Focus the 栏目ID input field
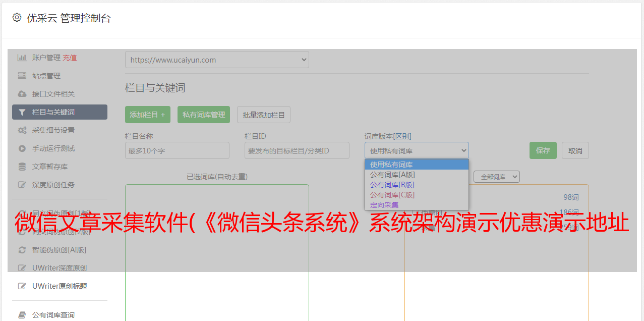Image resolution: width=644 pixels, height=321 pixels. coord(297,150)
